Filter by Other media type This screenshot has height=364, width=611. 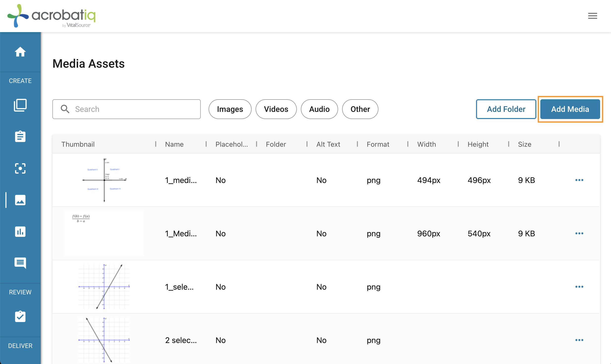point(360,109)
